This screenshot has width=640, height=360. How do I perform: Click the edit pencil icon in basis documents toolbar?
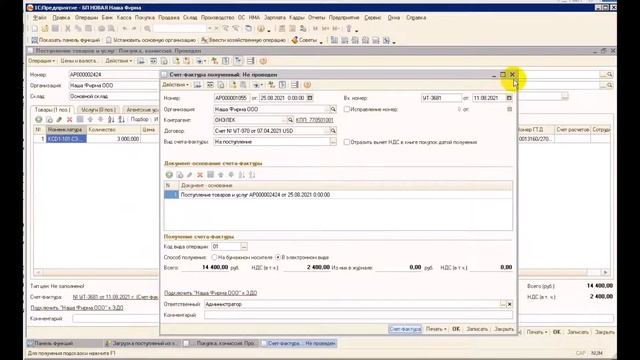click(x=190, y=175)
